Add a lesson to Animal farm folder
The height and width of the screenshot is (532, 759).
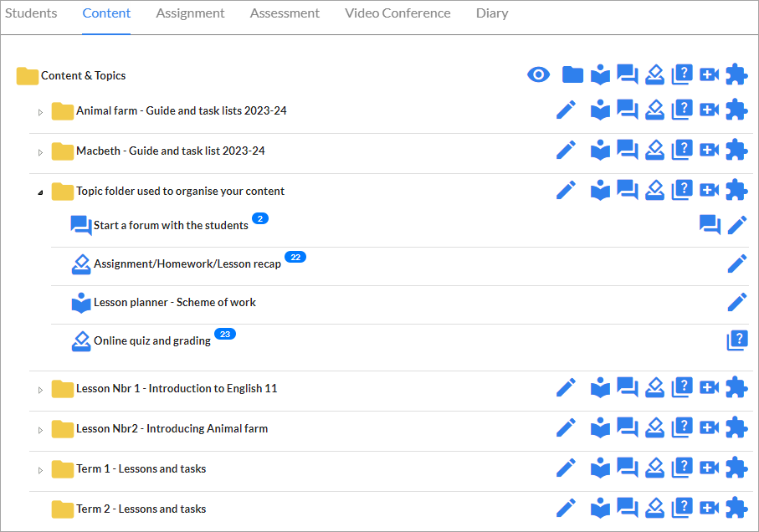[x=600, y=110]
